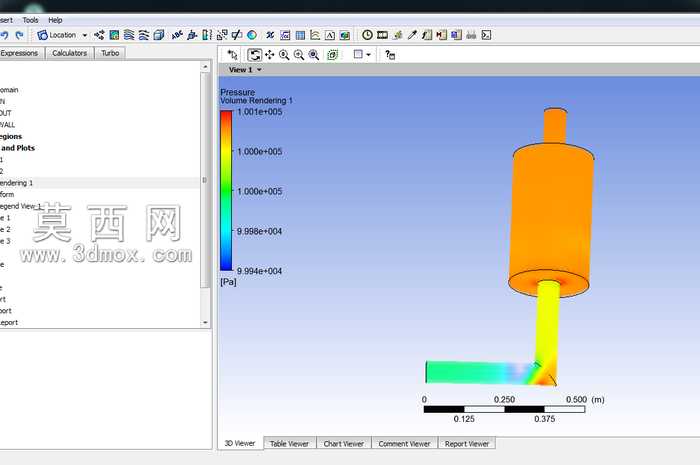The height and width of the screenshot is (465, 700).
Task: Insert a Streamline from toolbar
Action: [x=129, y=35]
